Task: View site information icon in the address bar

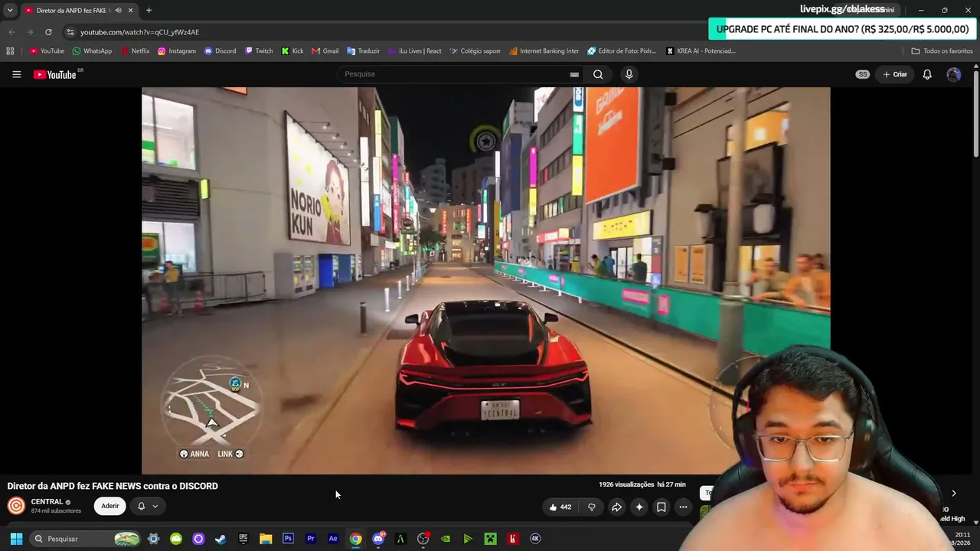Action: click(x=70, y=32)
